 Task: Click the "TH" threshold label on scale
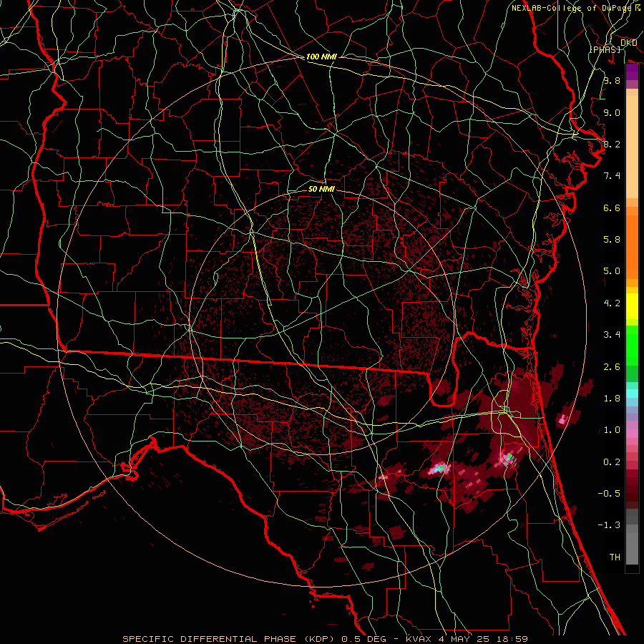tap(615, 557)
